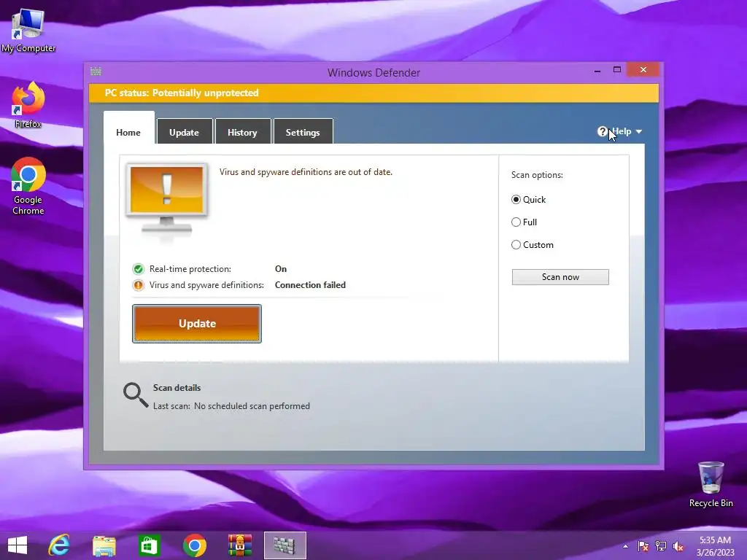The height and width of the screenshot is (560, 747).
Task: Open the WinRAR taskbar icon
Action: point(239,545)
